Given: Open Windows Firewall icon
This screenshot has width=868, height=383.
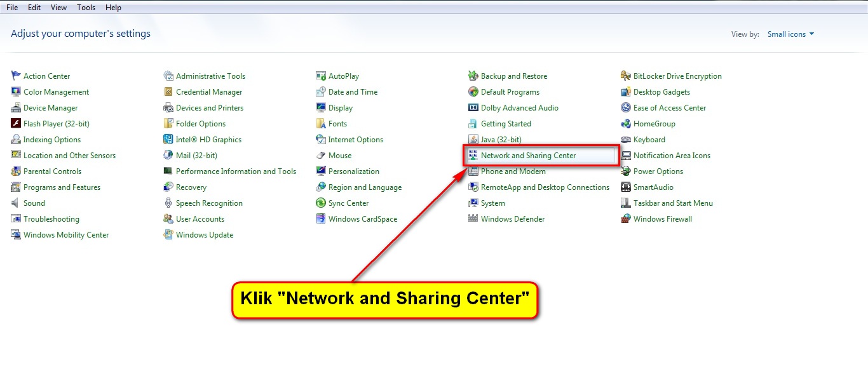Looking at the screenshot, I should point(626,219).
